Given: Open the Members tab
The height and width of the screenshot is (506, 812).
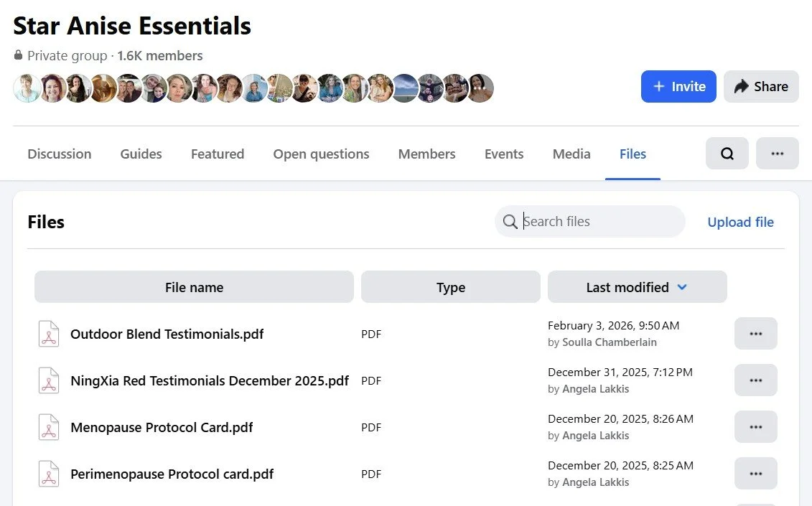Looking at the screenshot, I should point(426,154).
